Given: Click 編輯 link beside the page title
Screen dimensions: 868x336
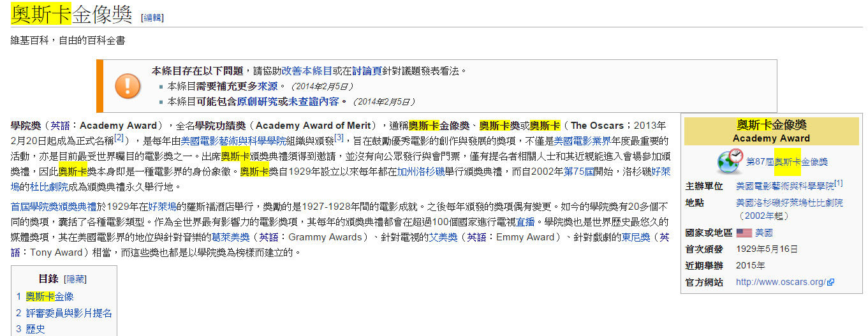Looking at the screenshot, I should (152, 17).
